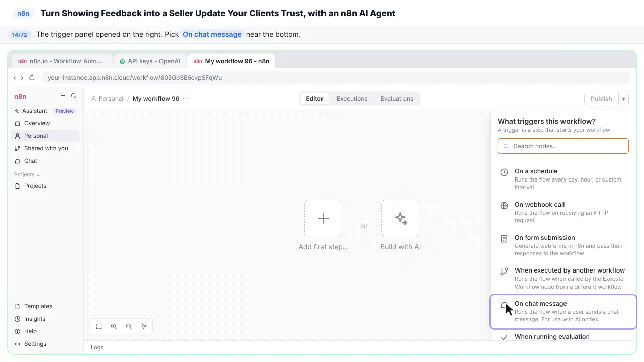Viewport: 644px width, 362px height.
Task: Click the Add first step plus box
Action: (323, 218)
